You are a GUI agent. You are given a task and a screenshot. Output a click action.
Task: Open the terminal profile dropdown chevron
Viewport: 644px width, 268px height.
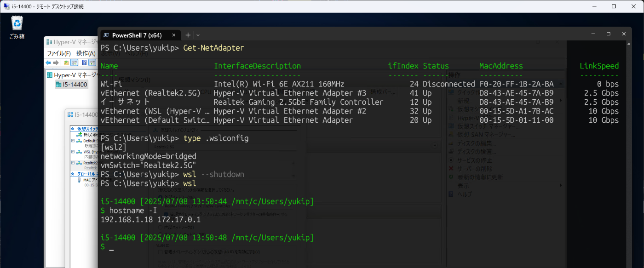click(198, 35)
